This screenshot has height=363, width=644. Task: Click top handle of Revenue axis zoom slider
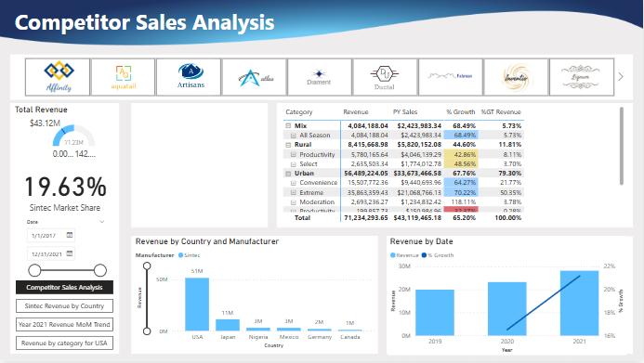pyautogui.click(x=147, y=266)
